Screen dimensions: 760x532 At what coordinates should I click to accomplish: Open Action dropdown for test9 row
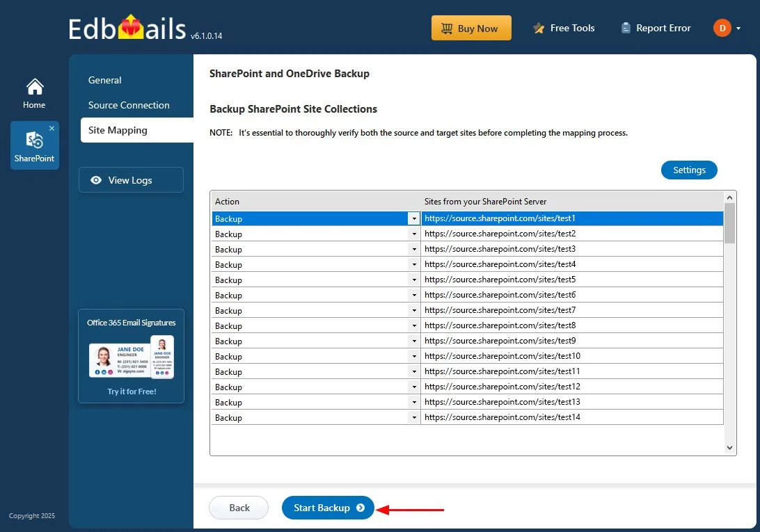point(414,341)
